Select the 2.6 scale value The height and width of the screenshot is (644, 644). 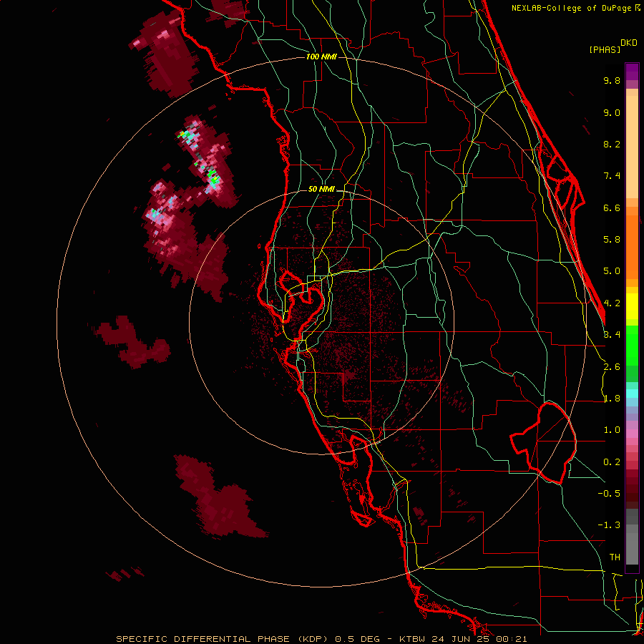pos(612,367)
